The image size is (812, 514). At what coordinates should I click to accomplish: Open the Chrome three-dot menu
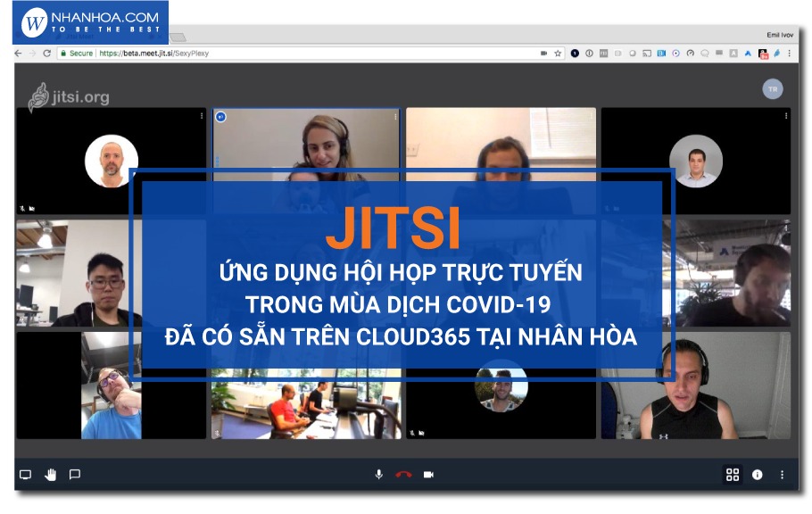[789, 54]
